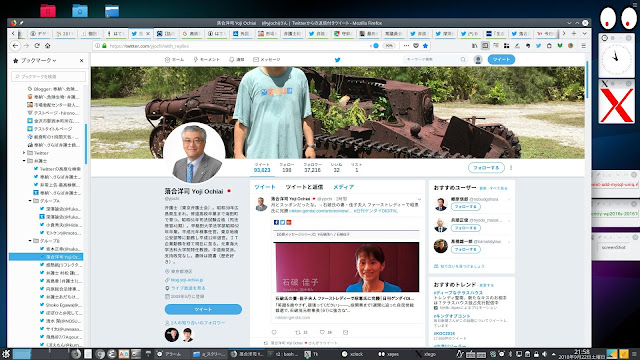Click the Twitter extension icon in toolbar
This screenshot has height=360, width=640.
pos(538,46)
